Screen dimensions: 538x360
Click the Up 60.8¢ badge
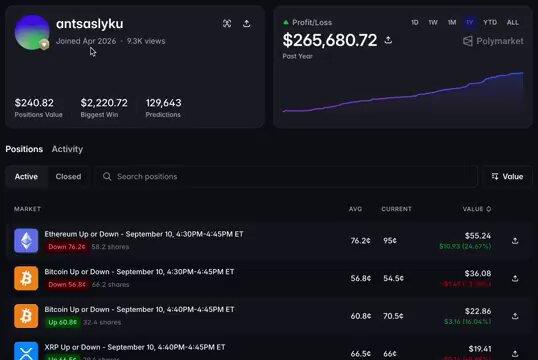(x=62, y=322)
